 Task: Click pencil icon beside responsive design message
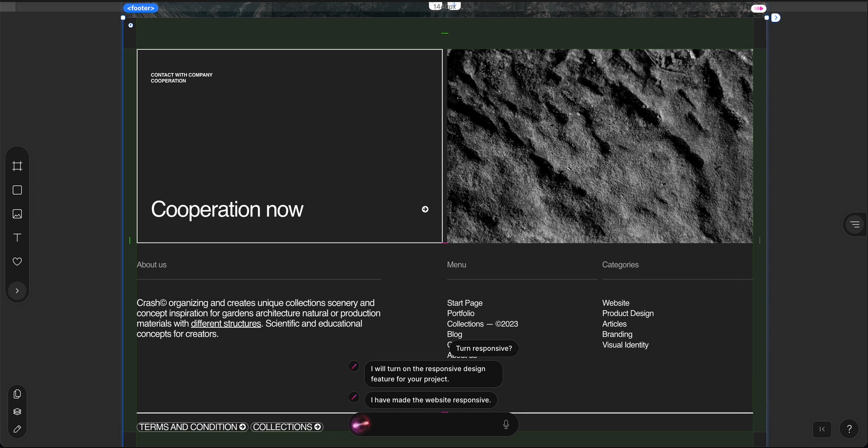(x=354, y=366)
